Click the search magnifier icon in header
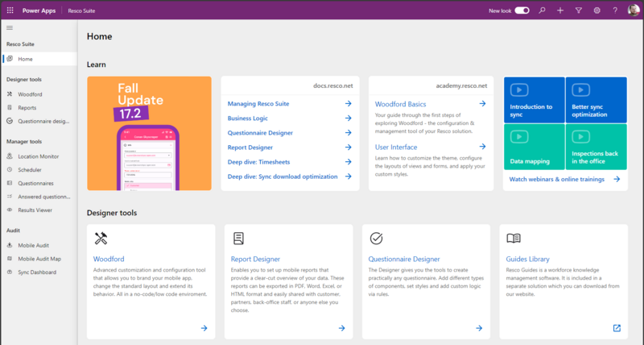The image size is (644, 345). click(x=542, y=10)
